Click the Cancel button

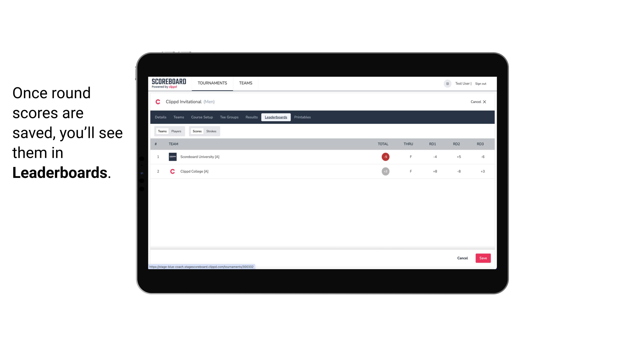pyautogui.click(x=462, y=258)
